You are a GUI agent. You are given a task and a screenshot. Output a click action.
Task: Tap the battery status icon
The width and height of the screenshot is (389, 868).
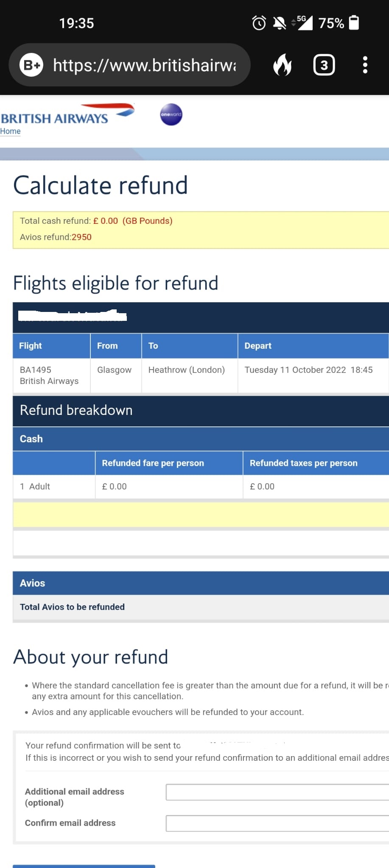click(354, 23)
